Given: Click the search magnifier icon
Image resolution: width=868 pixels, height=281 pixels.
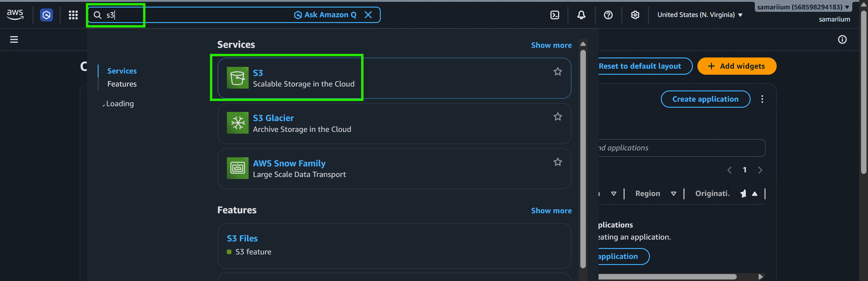Looking at the screenshot, I should tap(97, 15).
